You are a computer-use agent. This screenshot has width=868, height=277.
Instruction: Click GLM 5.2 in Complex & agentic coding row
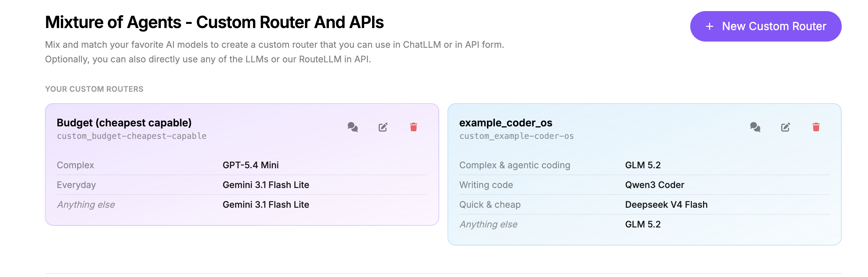coord(643,165)
